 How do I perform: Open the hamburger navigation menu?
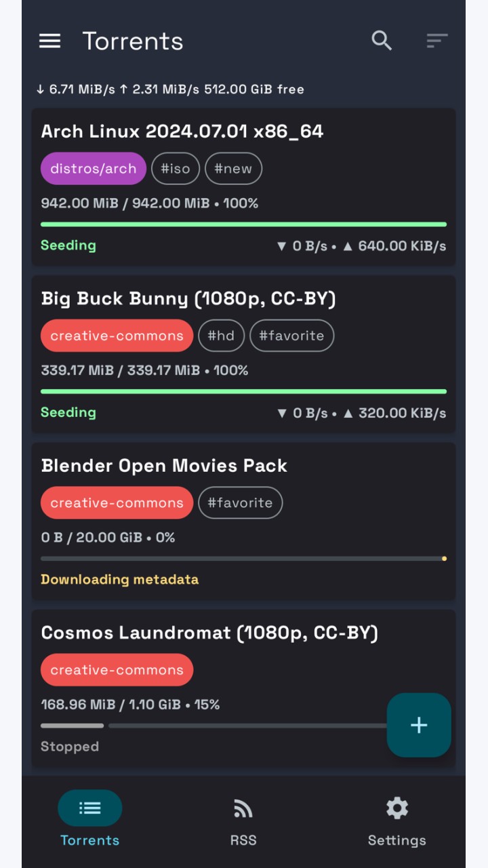[x=49, y=41]
